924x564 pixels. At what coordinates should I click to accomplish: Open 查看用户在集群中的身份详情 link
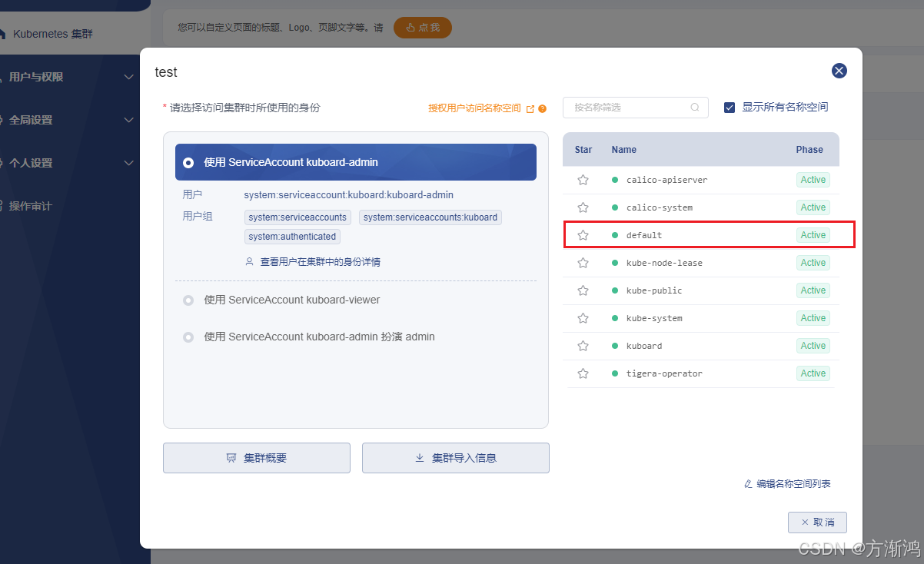pyautogui.click(x=312, y=262)
